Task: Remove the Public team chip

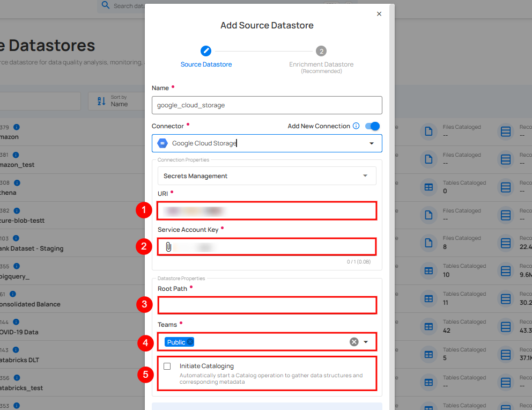Action: coord(189,341)
